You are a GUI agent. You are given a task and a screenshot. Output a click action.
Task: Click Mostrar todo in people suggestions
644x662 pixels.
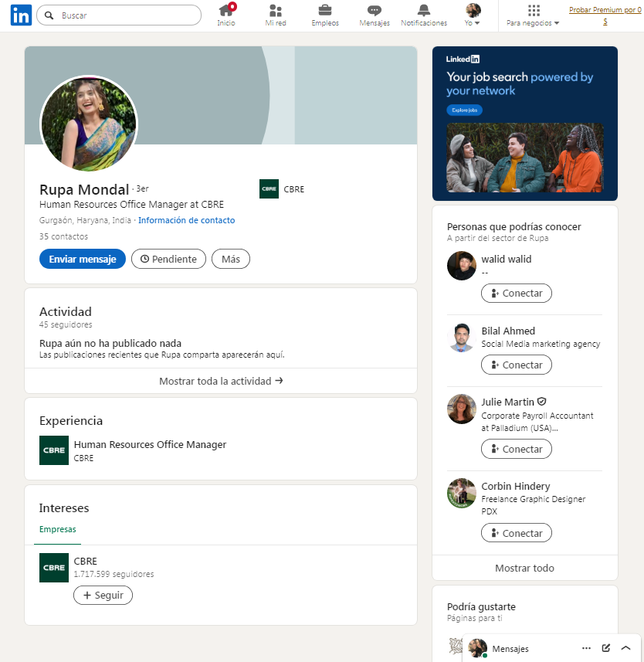(x=524, y=568)
